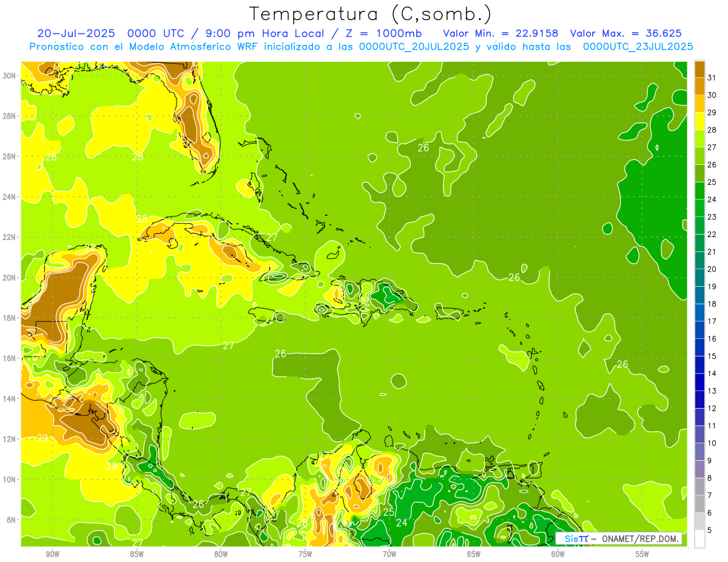The image size is (728, 562).
Task: Click latitude axis label "28N"
Action: point(10,116)
